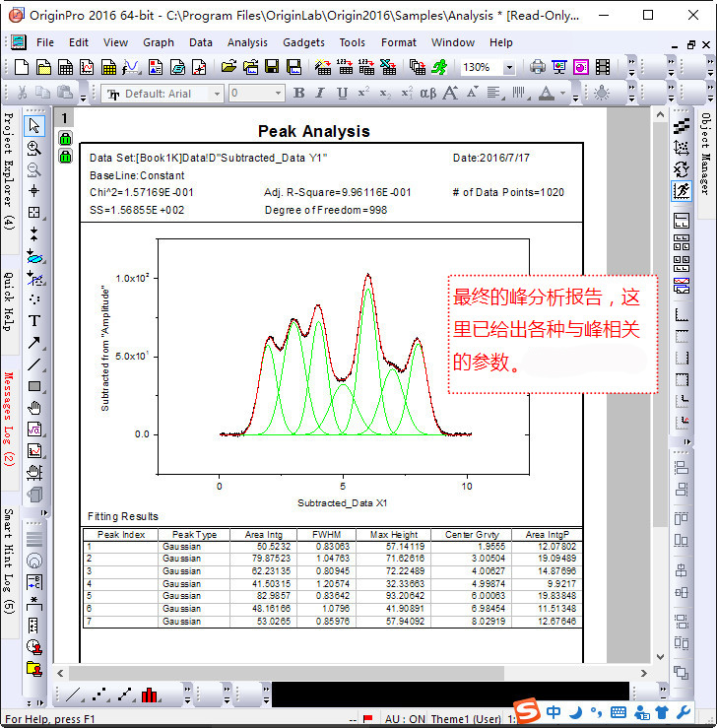Image resolution: width=717 pixels, height=728 pixels.
Task: Toggle Italic text formatting
Action: pyautogui.click(x=321, y=93)
